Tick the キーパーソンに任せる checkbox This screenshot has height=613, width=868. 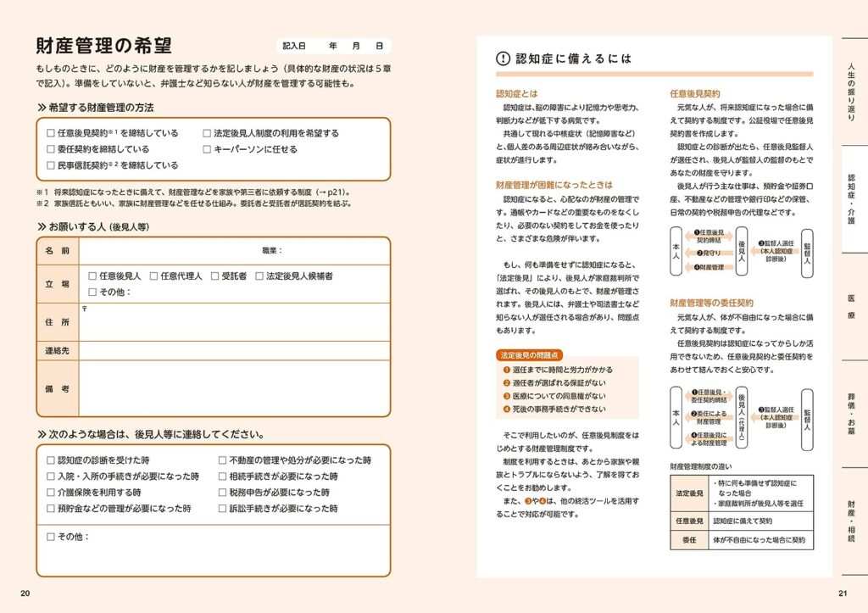[207, 149]
